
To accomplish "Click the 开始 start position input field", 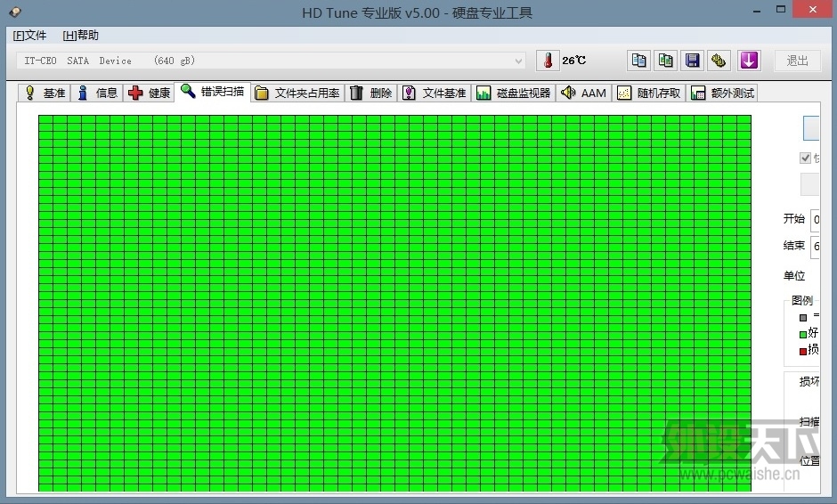I will (x=815, y=219).
